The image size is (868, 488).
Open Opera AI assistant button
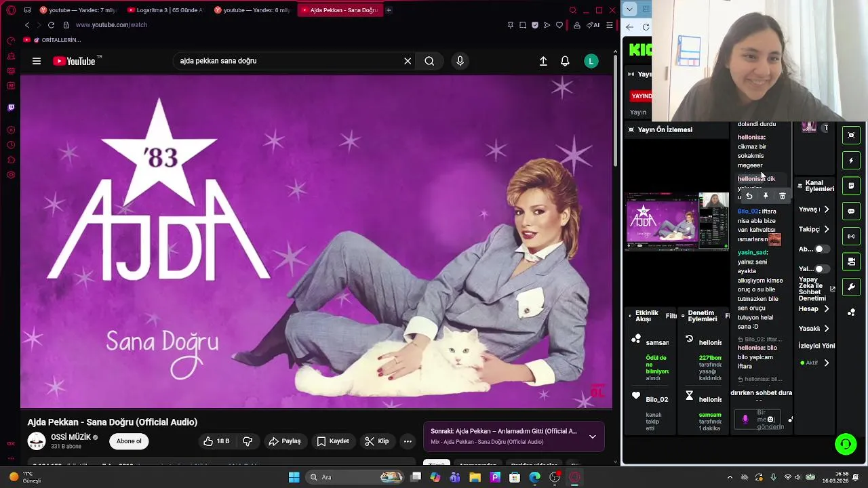(x=593, y=25)
